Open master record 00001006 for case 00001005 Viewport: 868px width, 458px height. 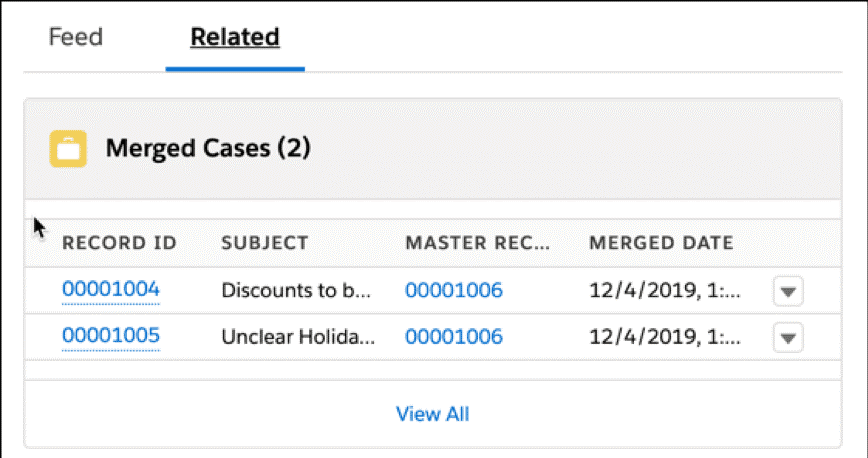[x=453, y=337]
